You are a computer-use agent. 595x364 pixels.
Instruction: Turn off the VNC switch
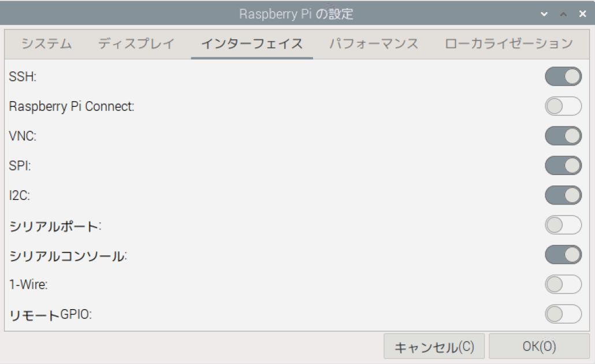point(563,136)
